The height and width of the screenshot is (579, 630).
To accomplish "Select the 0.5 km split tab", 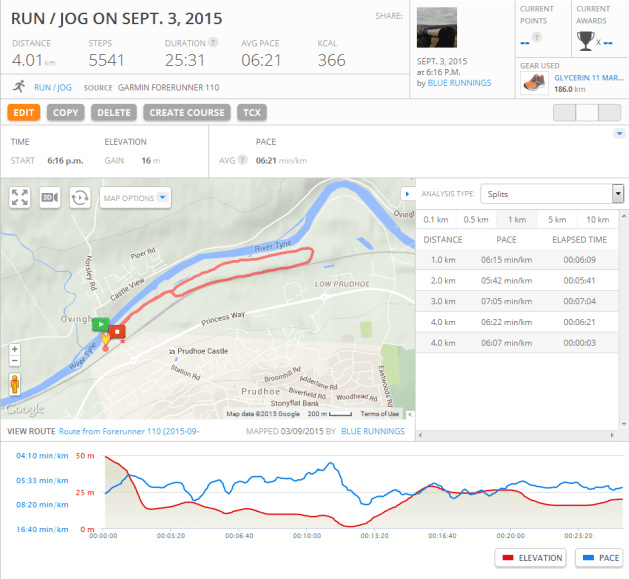I will 476,219.
